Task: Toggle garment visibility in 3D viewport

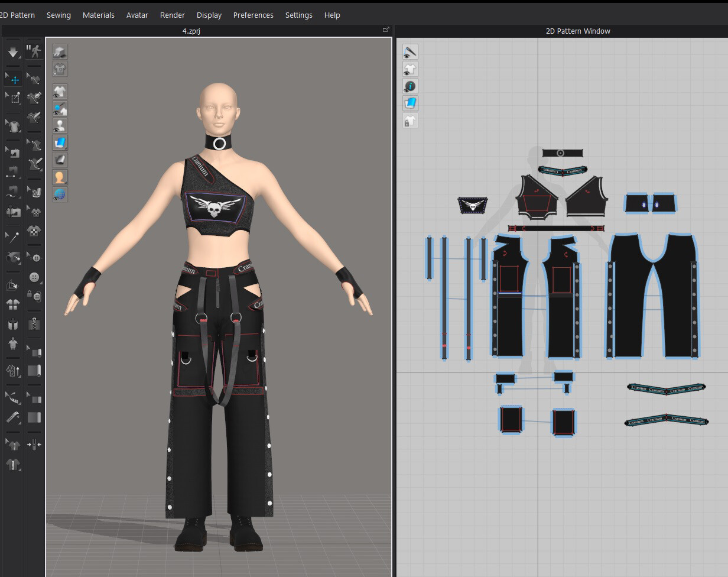Action: coord(60,91)
